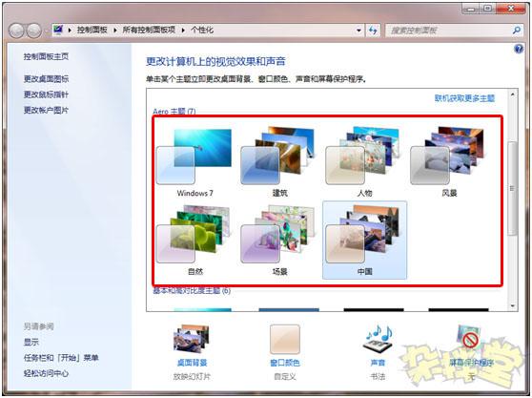Viewport: 532px width, 398px height.
Task: Open the 声音 music notes icon
Action: 378,339
